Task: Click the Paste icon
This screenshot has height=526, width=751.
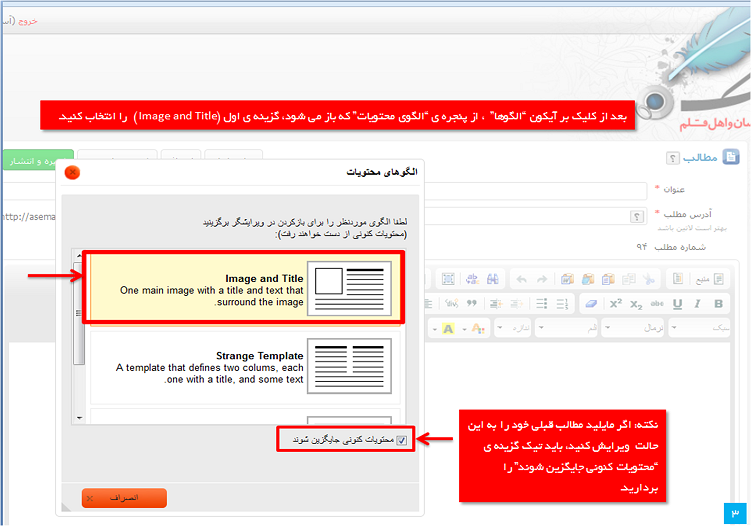Action: click(x=608, y=279)
